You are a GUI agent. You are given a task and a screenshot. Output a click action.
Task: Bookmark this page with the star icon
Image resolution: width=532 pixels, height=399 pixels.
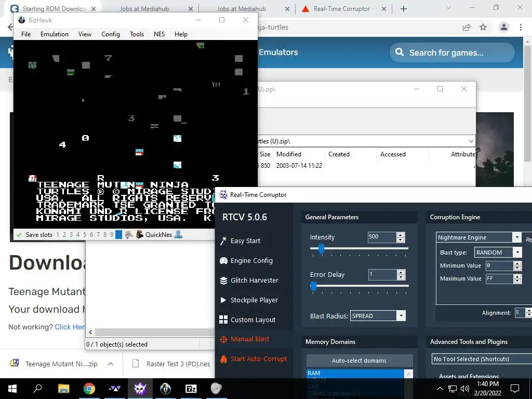483,27
